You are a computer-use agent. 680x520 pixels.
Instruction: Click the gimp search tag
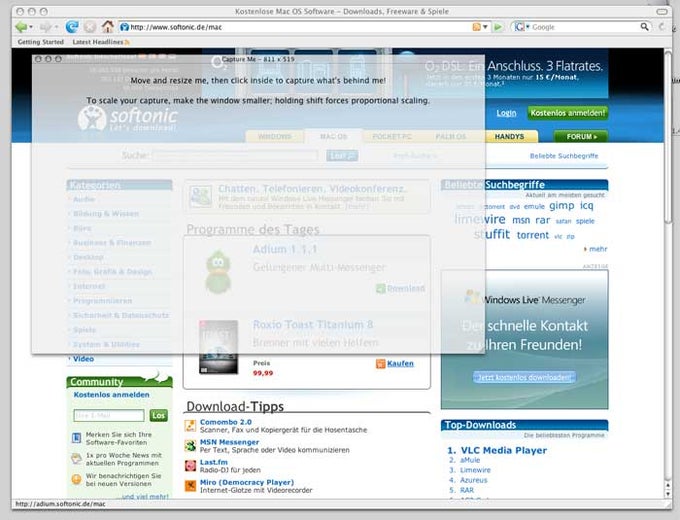pyautogui.click(x=562, y=206)
